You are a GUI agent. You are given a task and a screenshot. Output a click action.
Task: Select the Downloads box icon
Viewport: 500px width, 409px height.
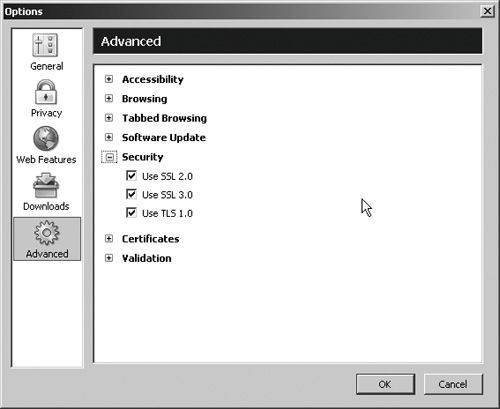[x=46, y=186]
